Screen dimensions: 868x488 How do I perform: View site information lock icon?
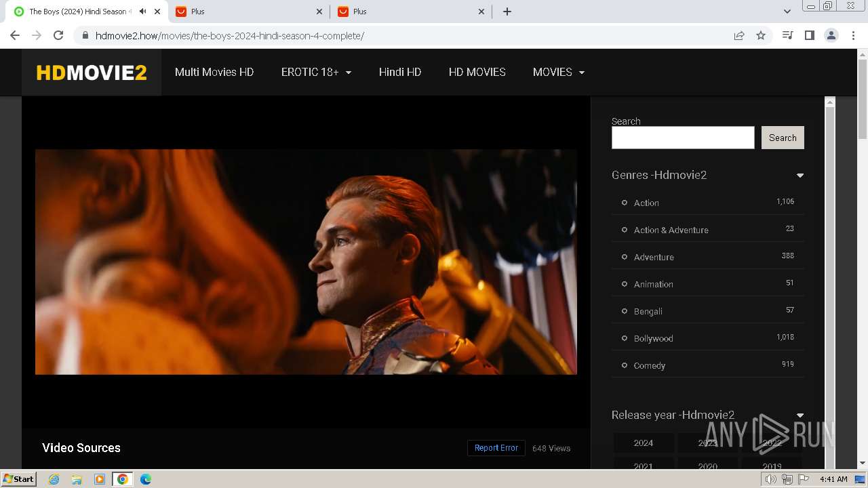click(x=85, y=35)
